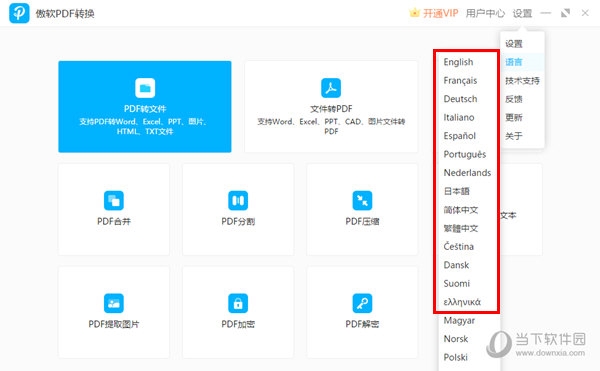Choose 技术支持 menu entry
The image size is (600, 371).
(x=522, y=81)
